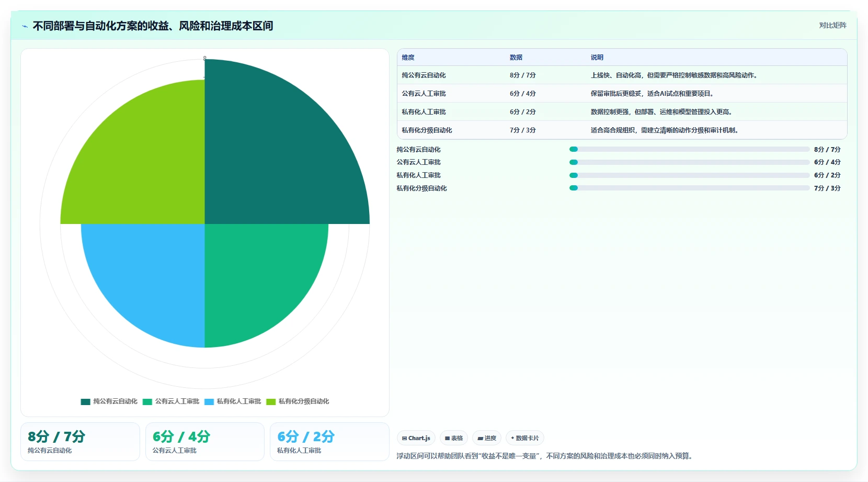The width and height of the screenshot is (868, 482).
Task: Click description starting 保留审批后更稳妥
Action: click(652, 94)
